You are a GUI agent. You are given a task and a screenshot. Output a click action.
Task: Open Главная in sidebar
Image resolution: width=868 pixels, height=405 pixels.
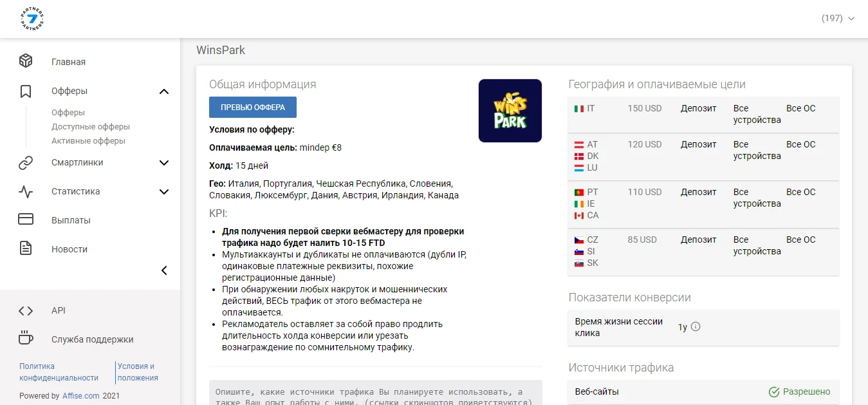point(68,62)
